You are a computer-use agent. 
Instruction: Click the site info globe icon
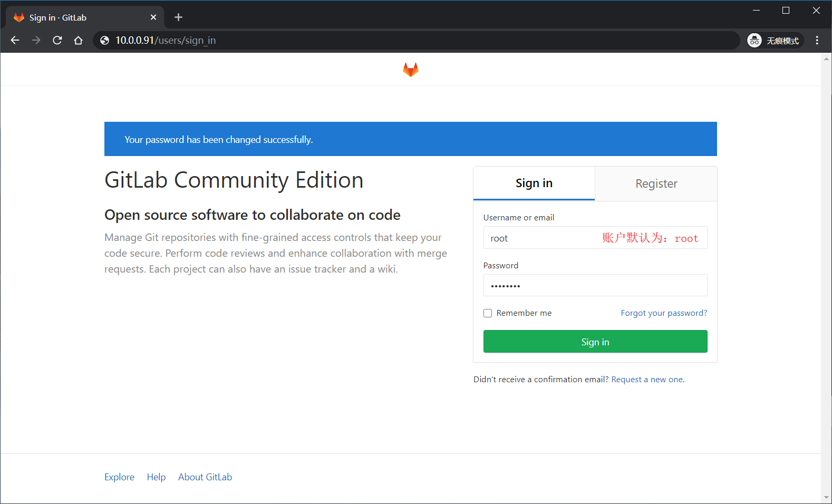coord(105,41)
